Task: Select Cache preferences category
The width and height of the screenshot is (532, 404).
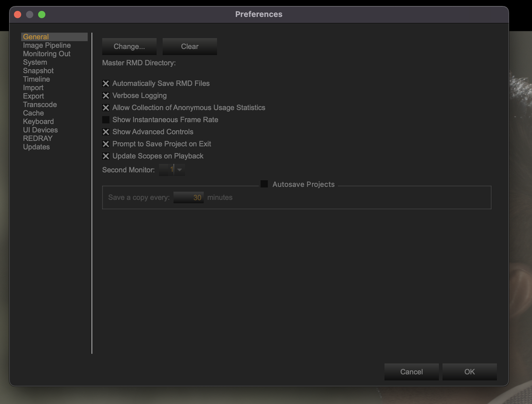Action: tap(33, 113)
